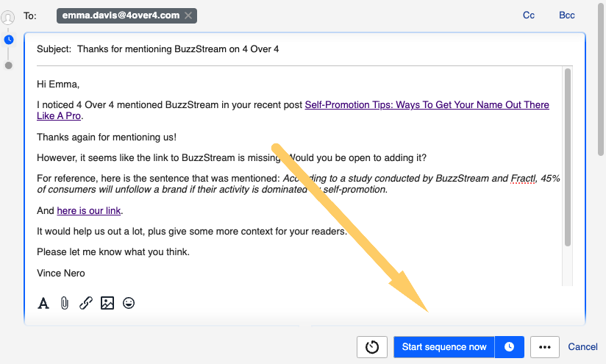This screenshot has height=364, width=606.
Task: Remove emma.davis@4over4.com recipient with the X
Action: point(188,15)
